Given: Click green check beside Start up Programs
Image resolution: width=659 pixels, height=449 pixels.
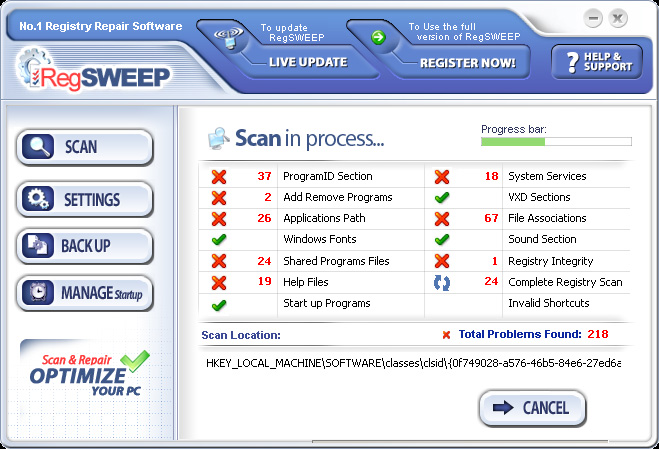Looking at the screenshot, I should (219, 305).
